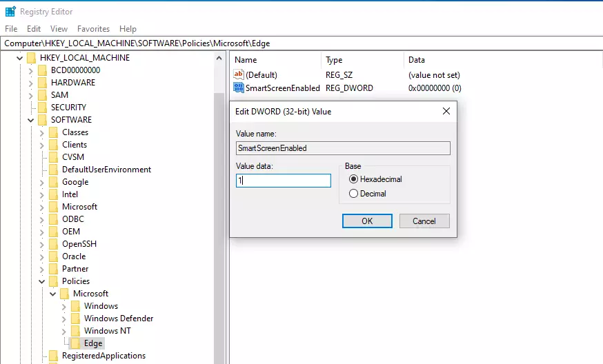Click the Policies folder icon
This screenshot has height=364, width=603.
pos(54,281)
